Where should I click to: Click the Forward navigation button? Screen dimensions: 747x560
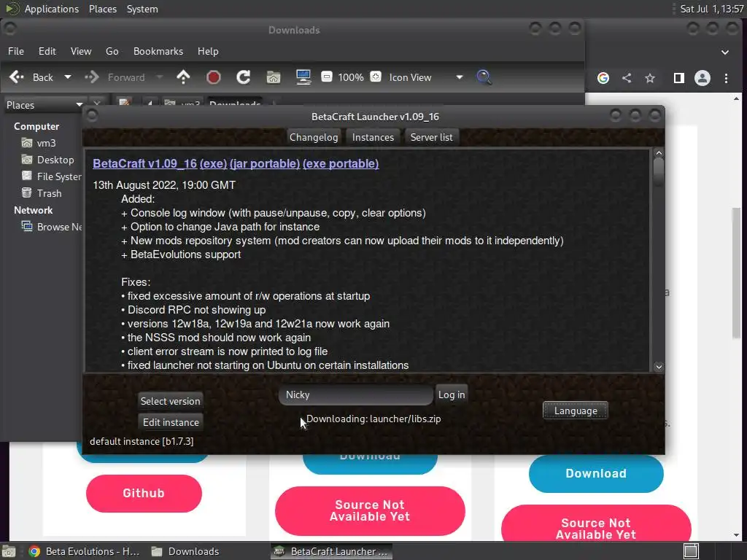coord(115,77)
